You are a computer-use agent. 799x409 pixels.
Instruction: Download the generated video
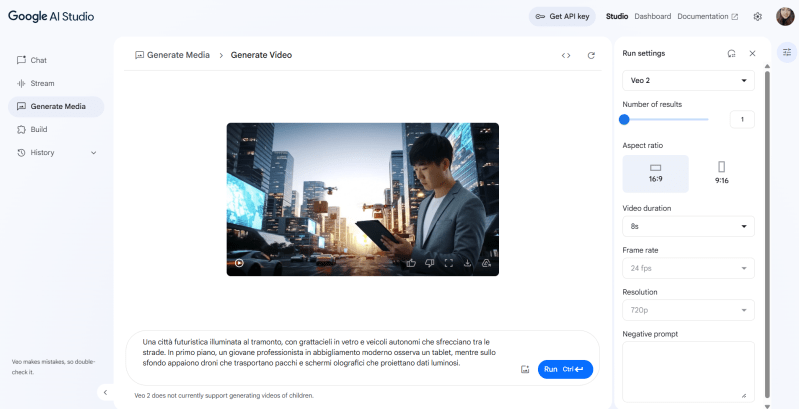pos(467,263)
